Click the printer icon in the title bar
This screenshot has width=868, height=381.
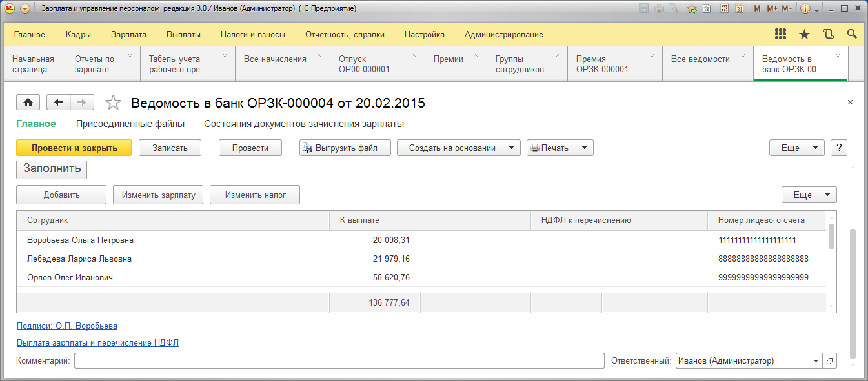point(660,9)
